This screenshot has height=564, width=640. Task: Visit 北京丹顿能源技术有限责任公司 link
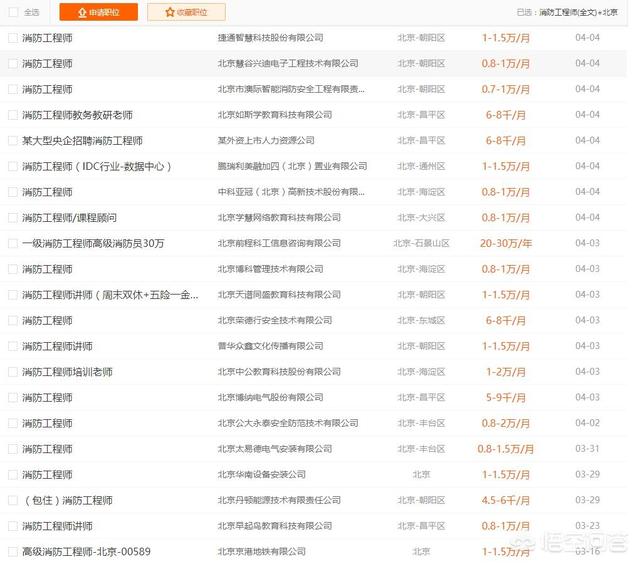pos(279,500)
